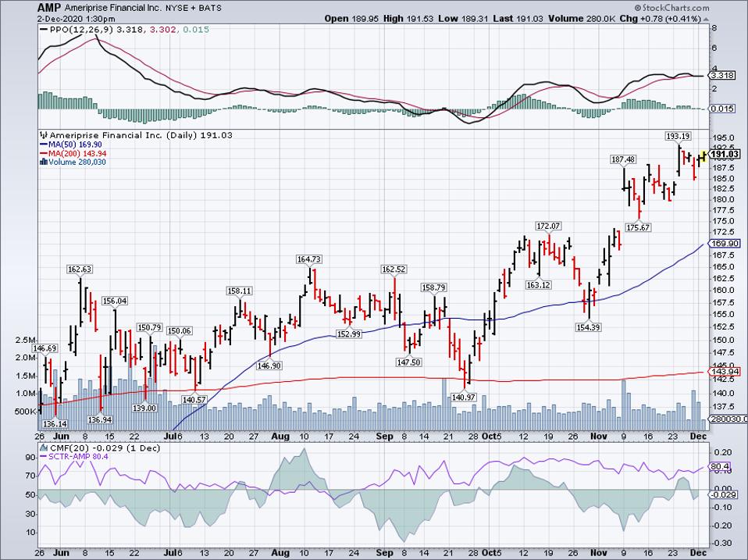Click the 80.4 SCTR tag on right axis
The image size is (748, 560).
[x=719, y=466]
